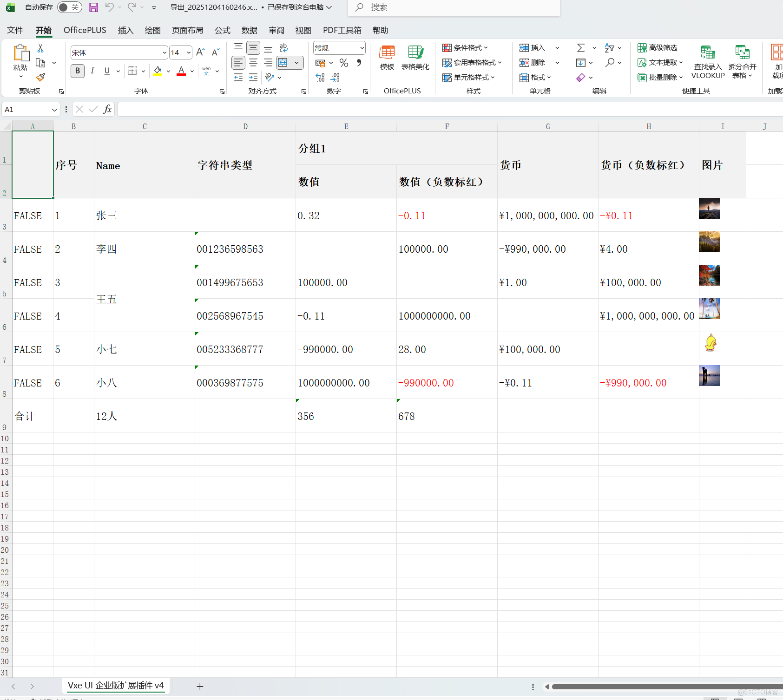Toggle Bold formatting button
Image resolution: width=783 pixels, height=700 pixels.
(78, 71)
